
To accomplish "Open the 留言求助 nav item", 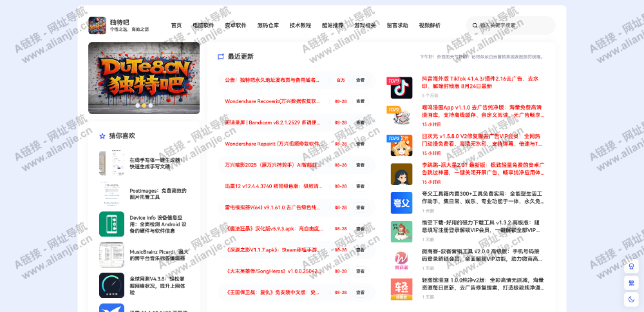I will [397, 26].
